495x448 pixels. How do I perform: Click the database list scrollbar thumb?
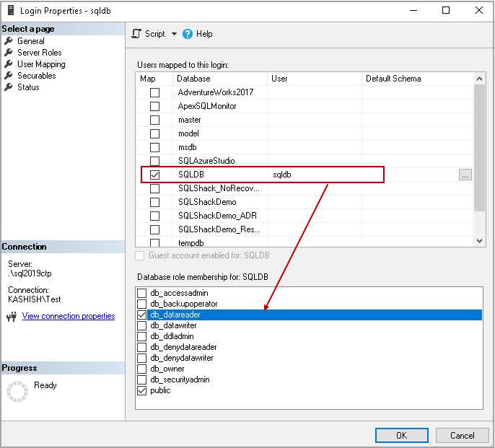point(479,148)
